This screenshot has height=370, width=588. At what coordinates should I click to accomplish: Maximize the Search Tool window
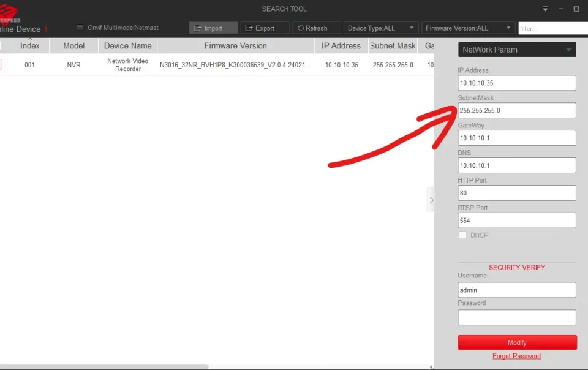point(576,9)
